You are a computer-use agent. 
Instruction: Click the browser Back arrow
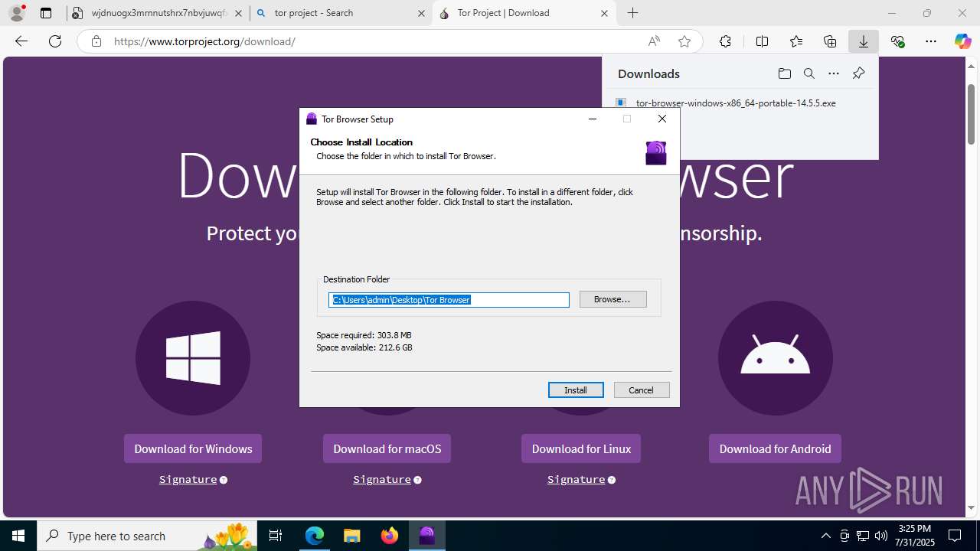click(21, 41)
